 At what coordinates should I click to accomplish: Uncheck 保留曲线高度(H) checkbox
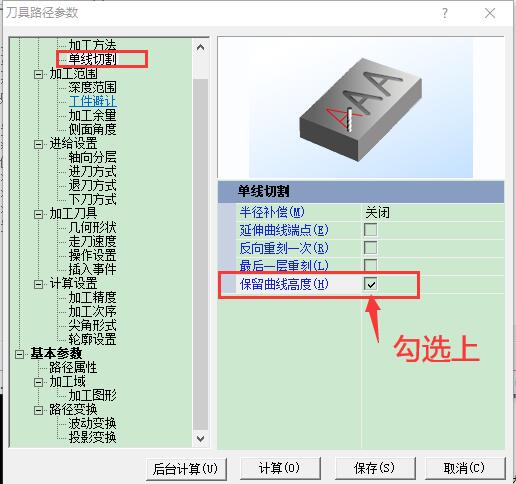(x=370, y=284)
